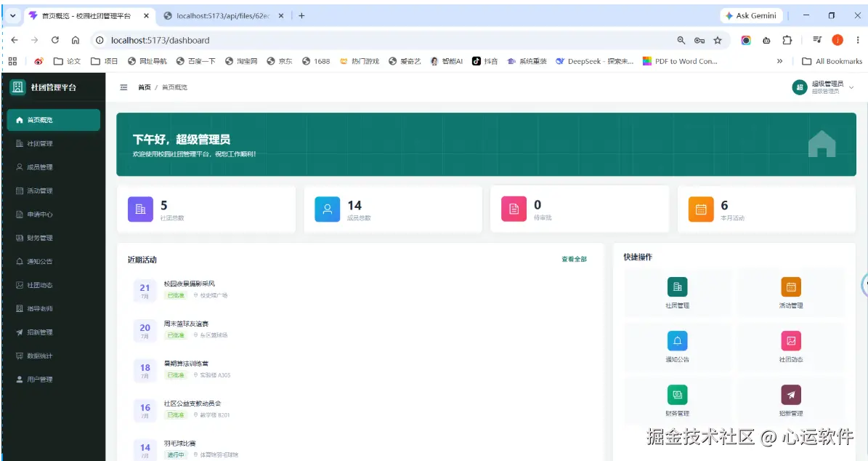Open 数据统计 in the sidebar
The image size is (868, 461).
tap(54, 356)
